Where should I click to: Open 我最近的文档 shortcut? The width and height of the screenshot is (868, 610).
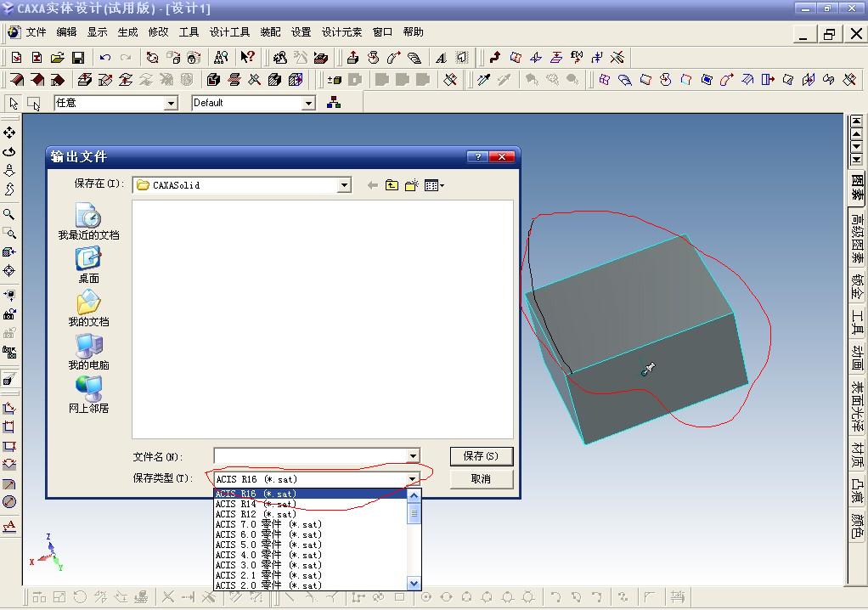pos(88,222)
